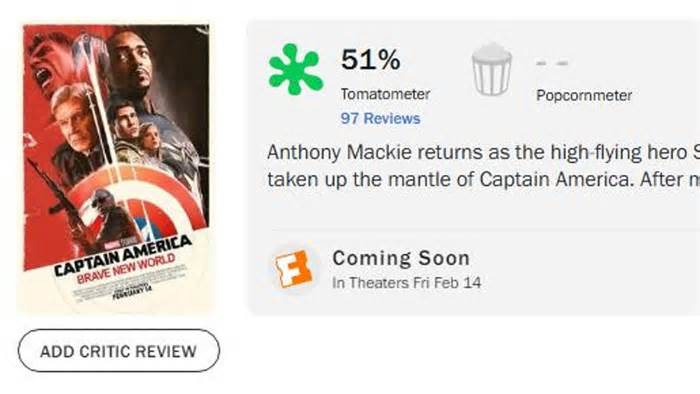Click the Brave New World subtitle on the poster
The image size is (700, 394).
pyautogui.click(x=126, y=269)
